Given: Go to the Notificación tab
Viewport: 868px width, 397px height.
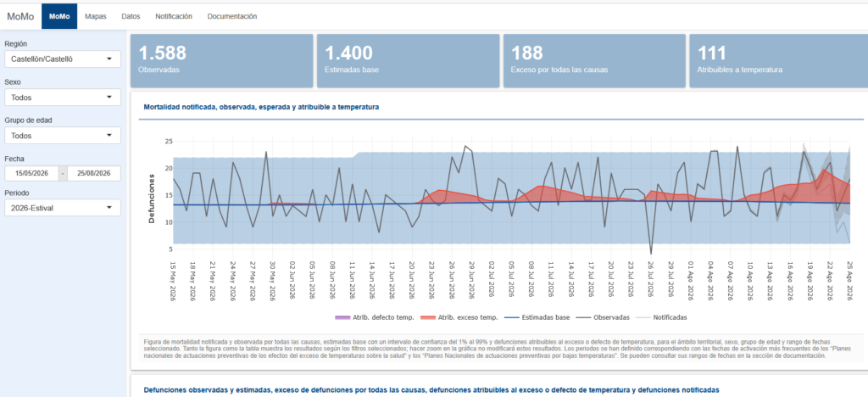Looking at the screenshot, I should (174, 17).
